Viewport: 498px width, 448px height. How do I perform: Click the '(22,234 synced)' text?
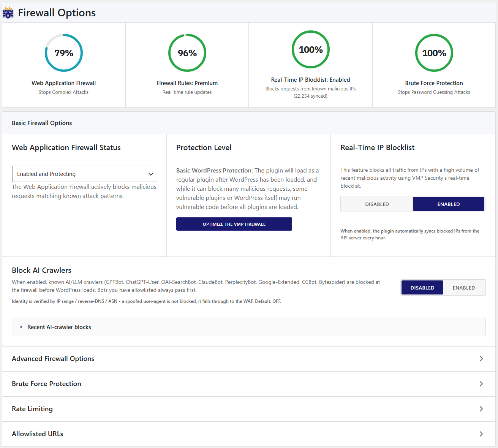pyautogui.click(x=311, y=96)
